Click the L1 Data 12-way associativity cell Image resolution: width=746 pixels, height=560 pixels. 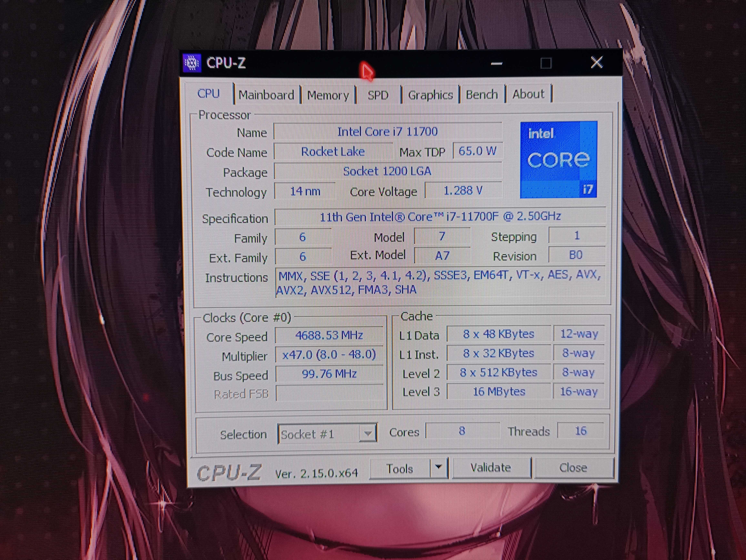click(579, 334)
